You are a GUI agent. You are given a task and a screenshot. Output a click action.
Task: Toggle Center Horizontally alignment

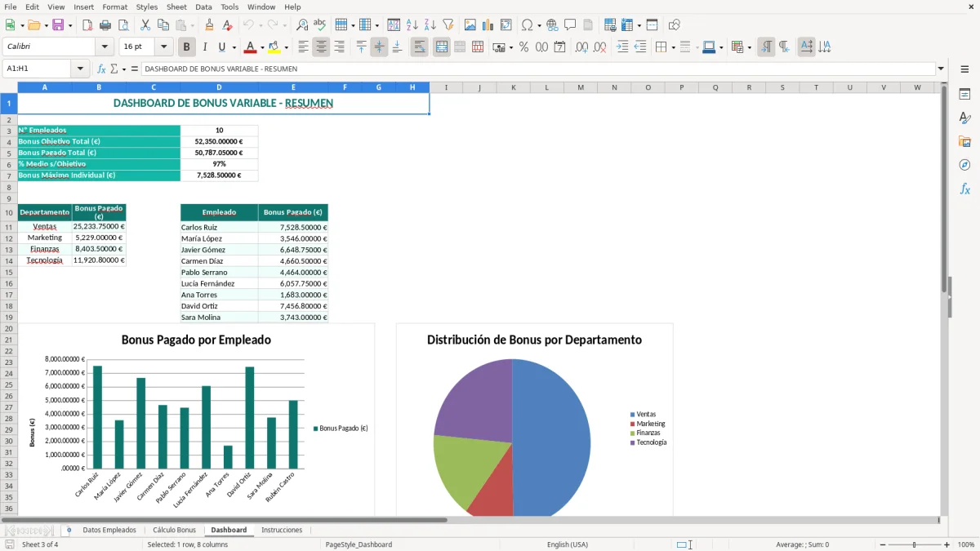click(x=321, y=47)
